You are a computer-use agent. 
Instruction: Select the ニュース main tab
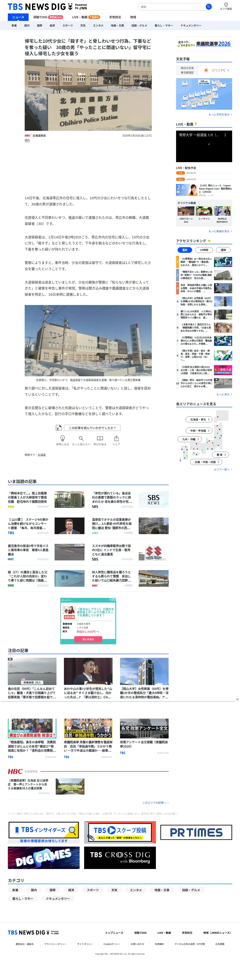click(18, 17)
